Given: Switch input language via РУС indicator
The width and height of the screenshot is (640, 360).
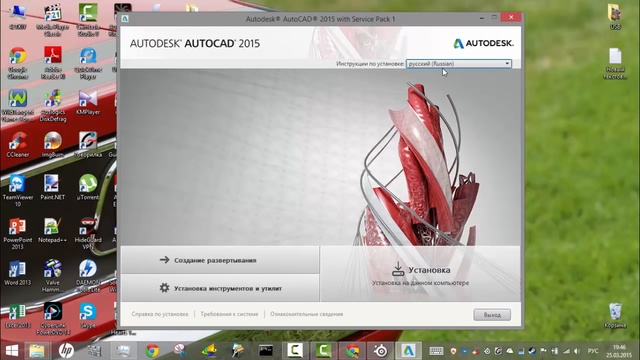Looking at the screenshot, I should [593, 351].
